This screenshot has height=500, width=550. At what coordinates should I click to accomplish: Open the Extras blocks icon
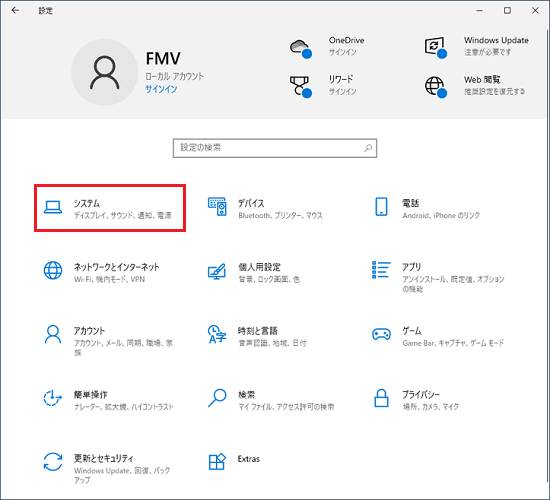point(217,461)
